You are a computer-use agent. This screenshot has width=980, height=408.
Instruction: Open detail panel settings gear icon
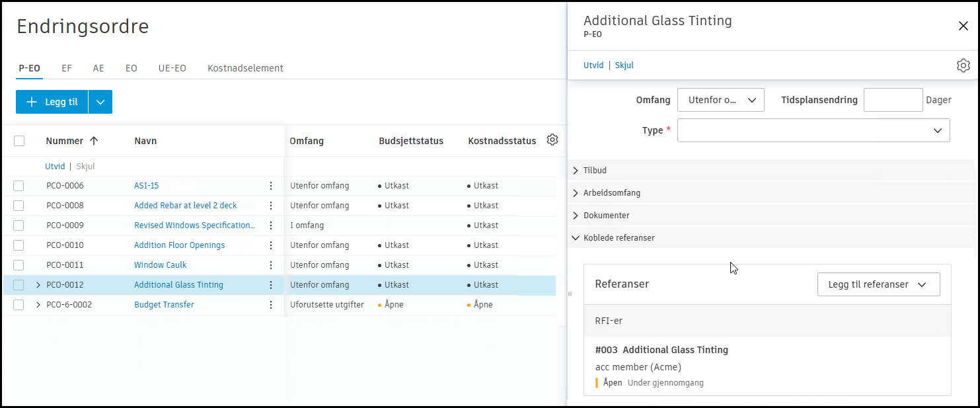tap(963, 65)
